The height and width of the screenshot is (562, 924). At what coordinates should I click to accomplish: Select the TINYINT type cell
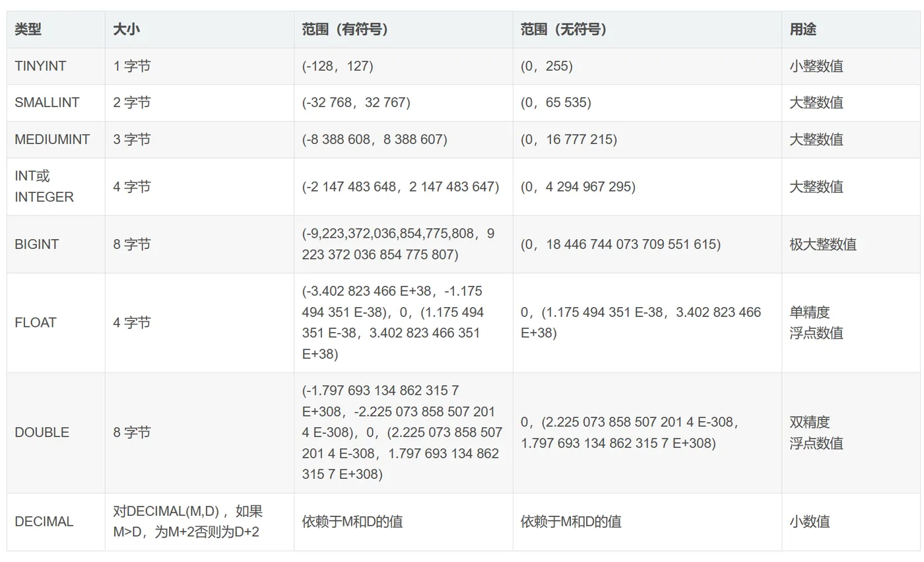(x=40, y=66)
